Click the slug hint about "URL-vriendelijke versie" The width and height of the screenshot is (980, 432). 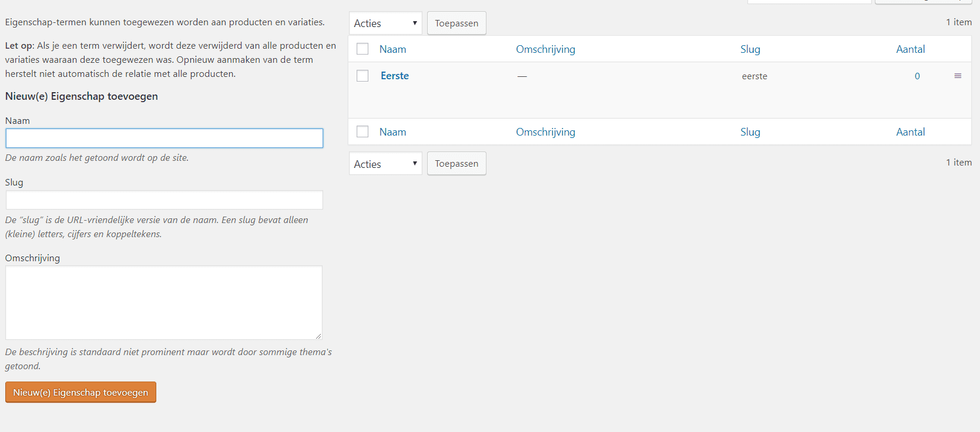click(x=157, y=227)
